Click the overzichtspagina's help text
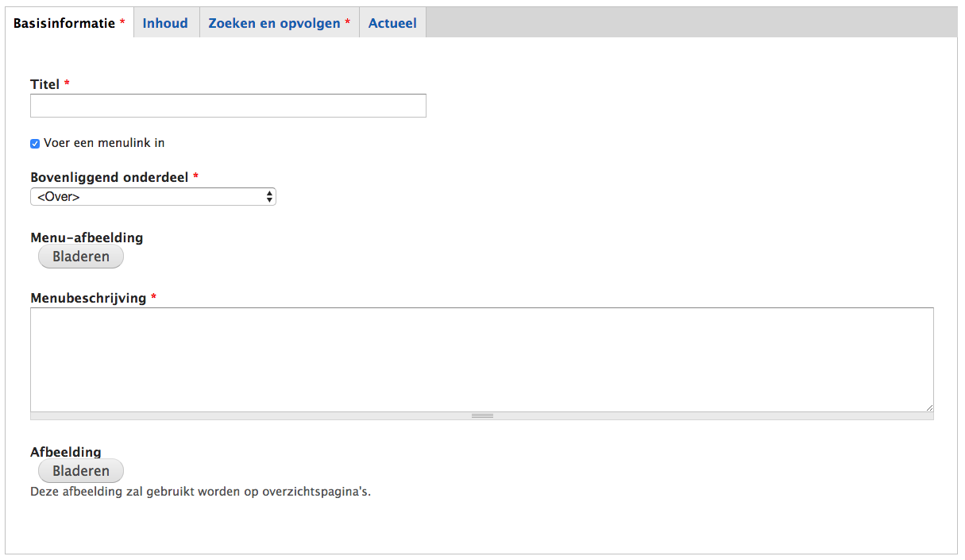 pyautogui.click(x=200, y=491)
